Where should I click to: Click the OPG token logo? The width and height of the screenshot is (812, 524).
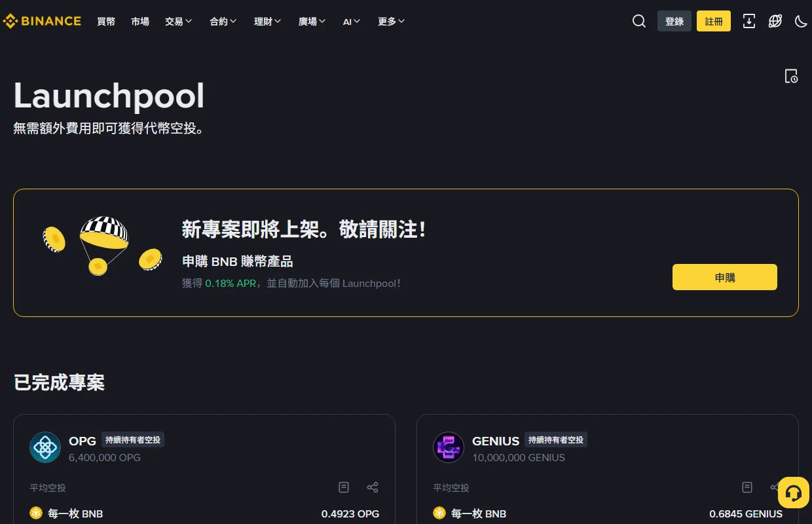pos(45,447)
